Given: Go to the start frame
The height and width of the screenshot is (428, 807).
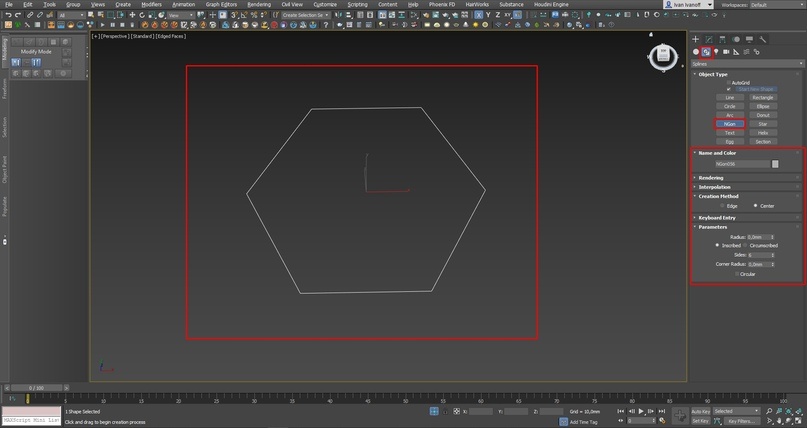Looking at the screenshot, I should (x=621, y=411).
